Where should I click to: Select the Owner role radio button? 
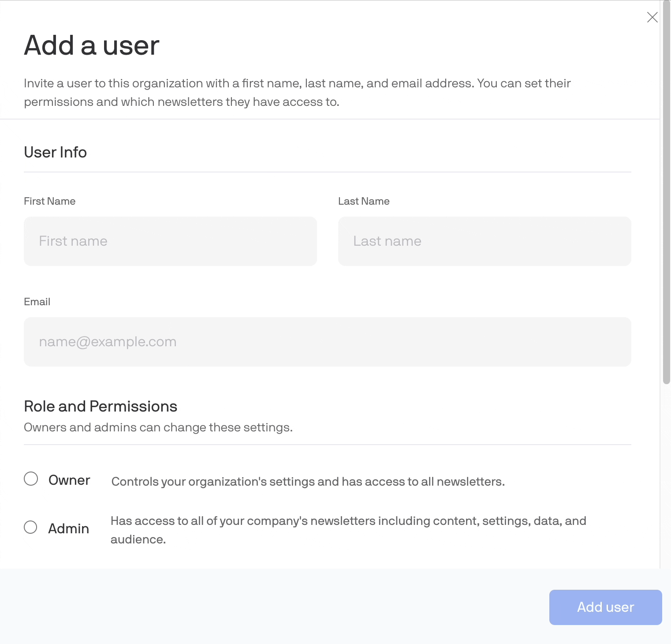coord(31,479)
